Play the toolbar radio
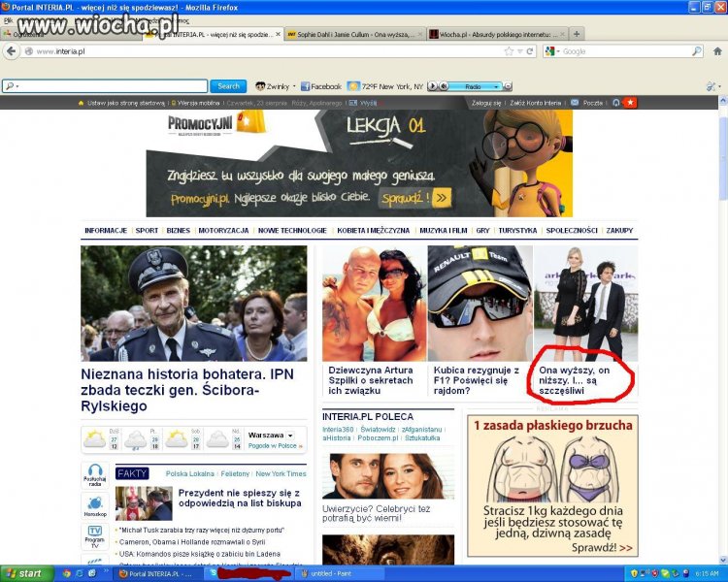 pos(432,86)
